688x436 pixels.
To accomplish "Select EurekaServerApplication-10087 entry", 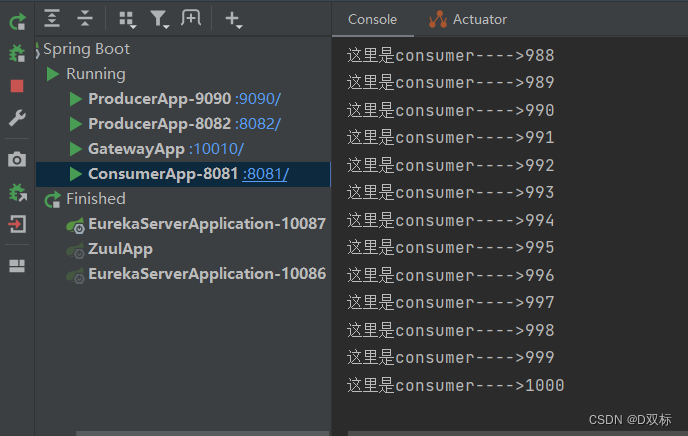I will tap(207, 224).
